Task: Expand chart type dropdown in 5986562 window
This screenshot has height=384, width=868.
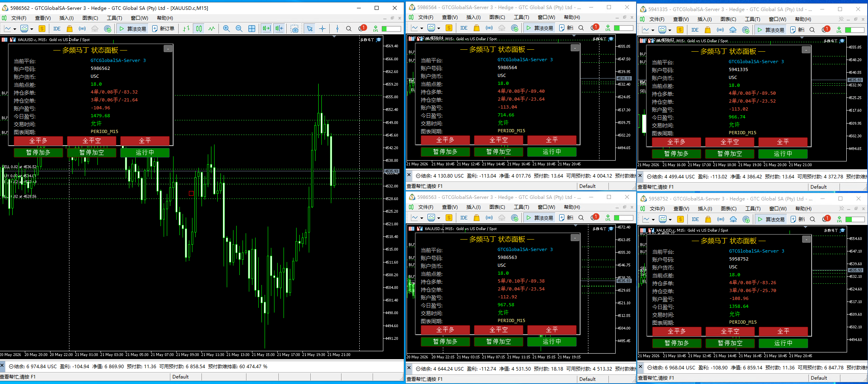Action: pos(15,29)
